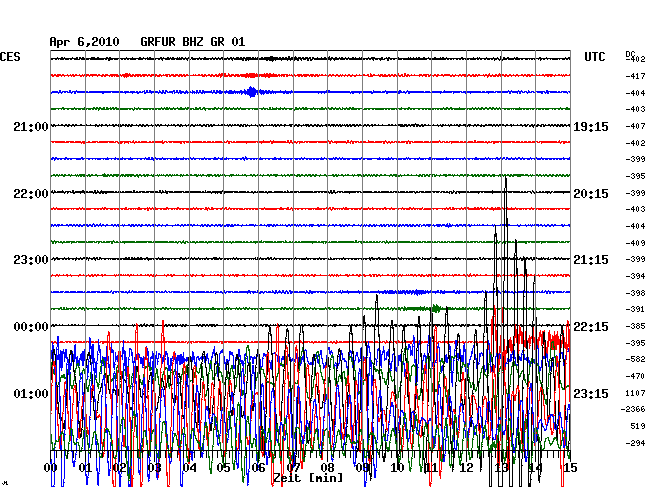Viewport: 650px width, 494px height.
Task: Select the 01:00 local time label
Action: coord(31,393)
